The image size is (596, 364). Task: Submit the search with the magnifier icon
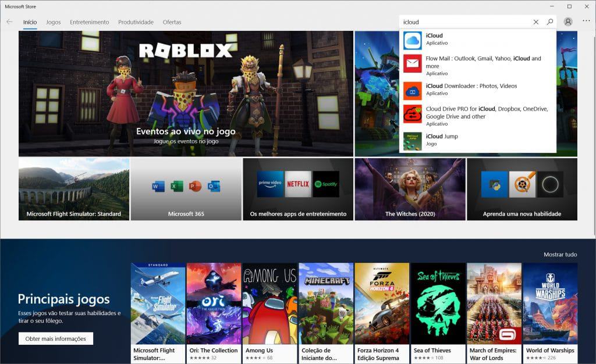549,22
